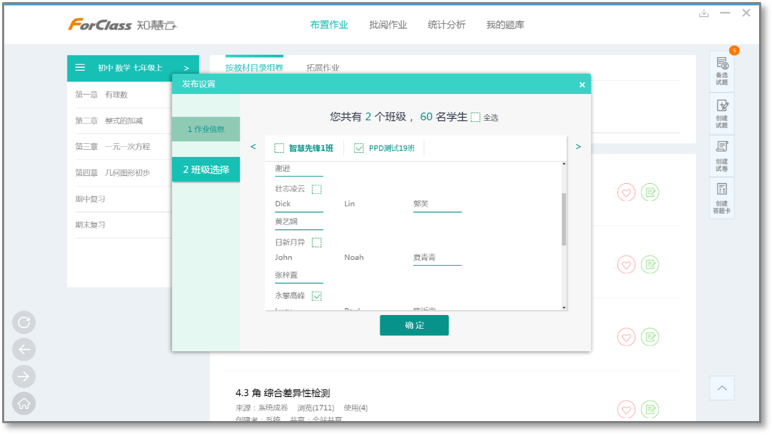Select step 2 班级选择

point(206,170)
